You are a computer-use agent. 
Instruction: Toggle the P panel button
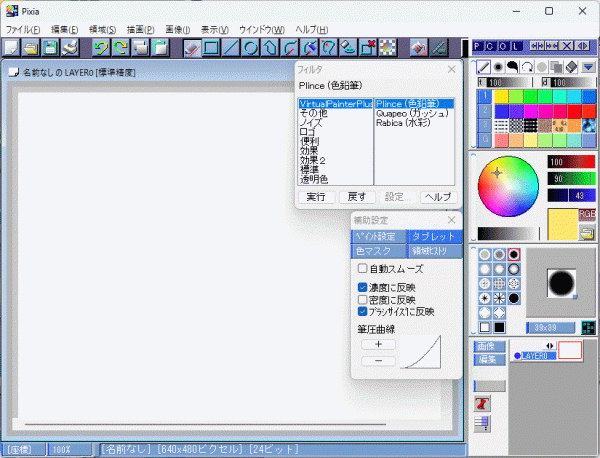pyautogui.click(x=477, y=46)
